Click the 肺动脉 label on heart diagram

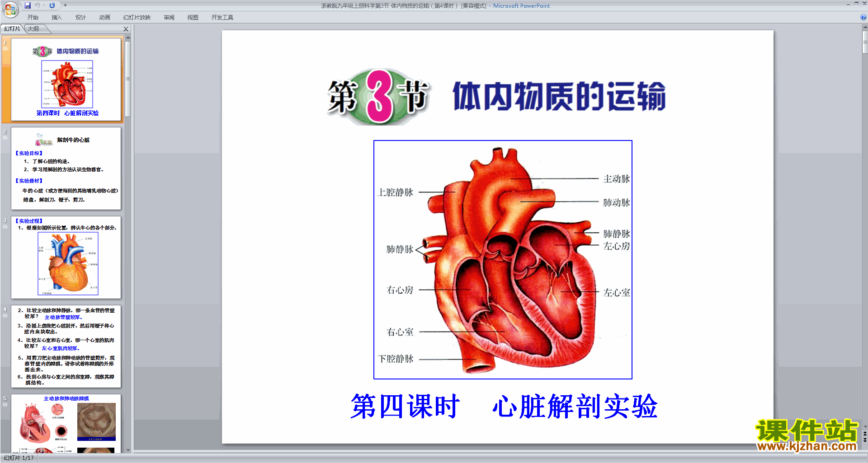coord(617,202)
